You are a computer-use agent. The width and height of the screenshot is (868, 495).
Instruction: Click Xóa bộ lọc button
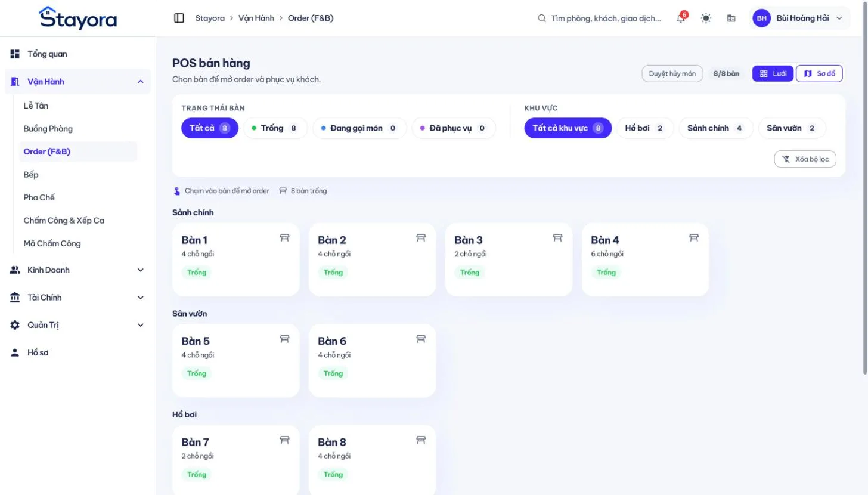click(805, 159)
